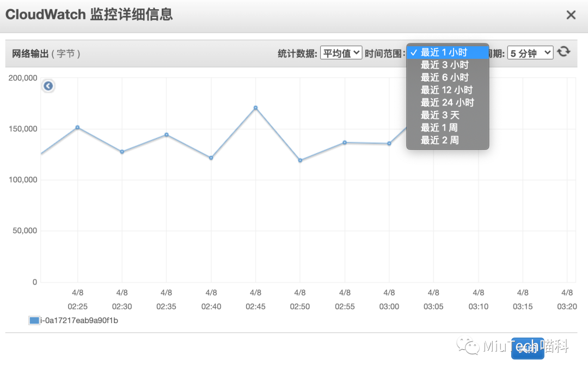Click the blue close button at bottom right
Screen dimensions: 588x372
pyautogui.click(x=528, y=349)
